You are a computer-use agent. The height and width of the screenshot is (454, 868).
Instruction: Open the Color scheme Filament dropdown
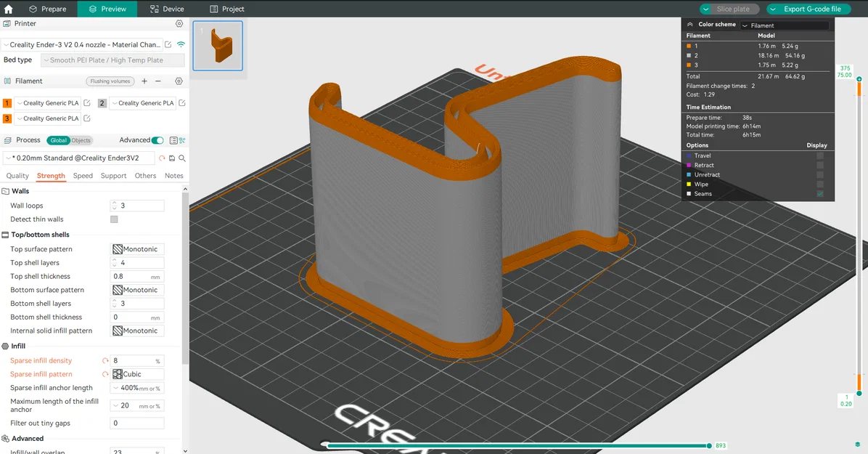point(785,25)
